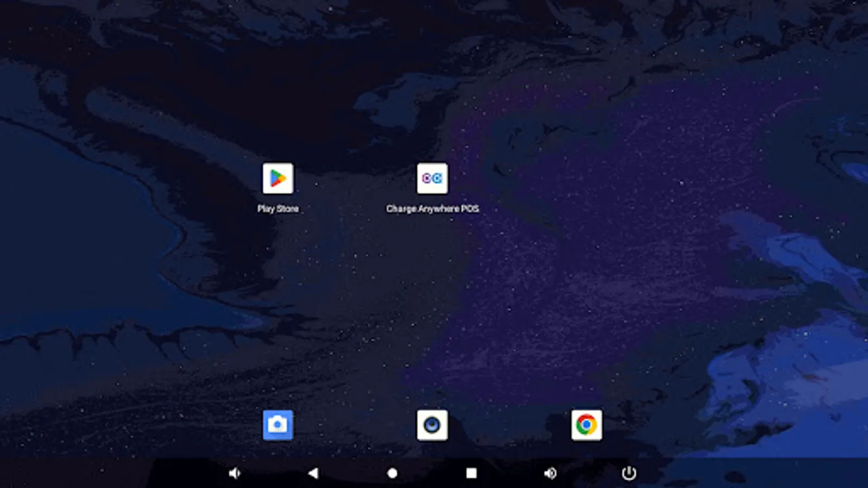Tap the power button icon
This screenshot has width=868, height=488.
[x=629, y=473]
